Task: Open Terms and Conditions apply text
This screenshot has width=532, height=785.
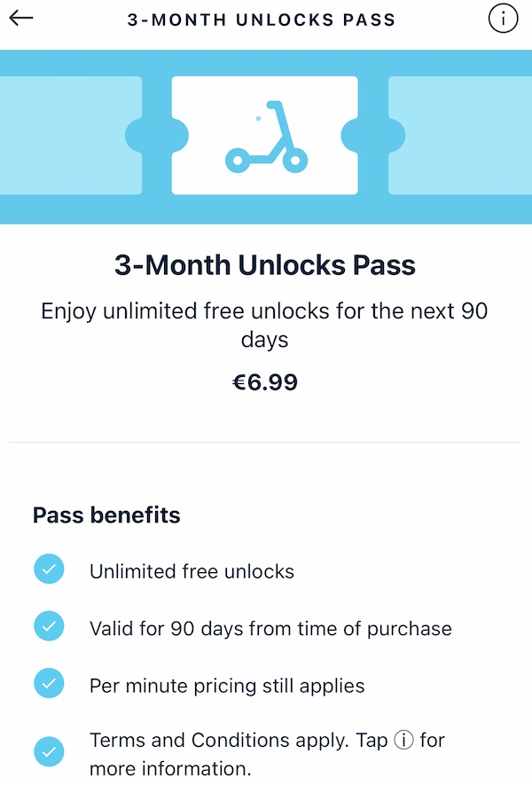Action: 267,754
